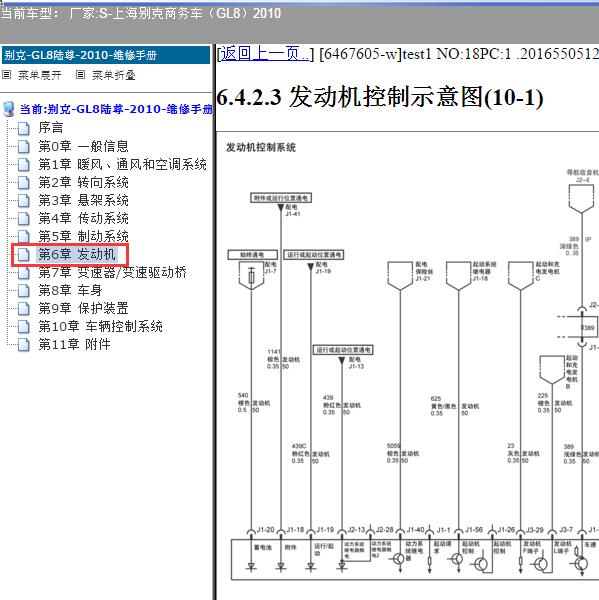Open 第1章 暖风、通风和空调系统
This screenshot has width=599, height=600.
point(122,165)
